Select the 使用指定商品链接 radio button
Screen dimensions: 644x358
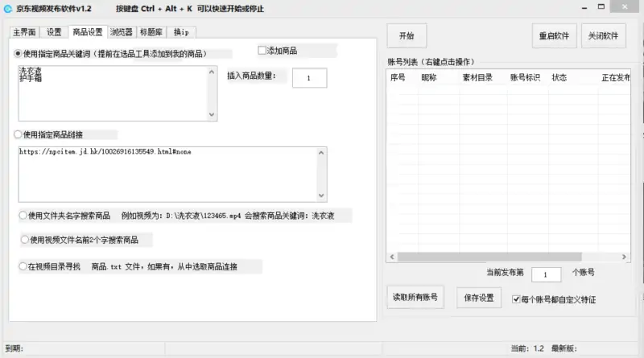(19, 134)
